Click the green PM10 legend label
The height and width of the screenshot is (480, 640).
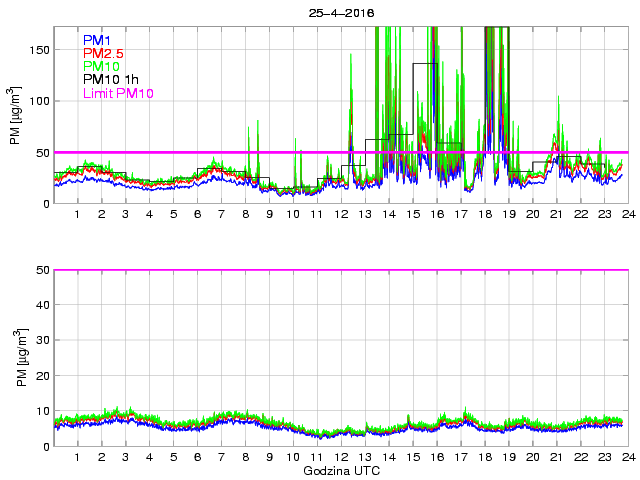pos(102,66)
